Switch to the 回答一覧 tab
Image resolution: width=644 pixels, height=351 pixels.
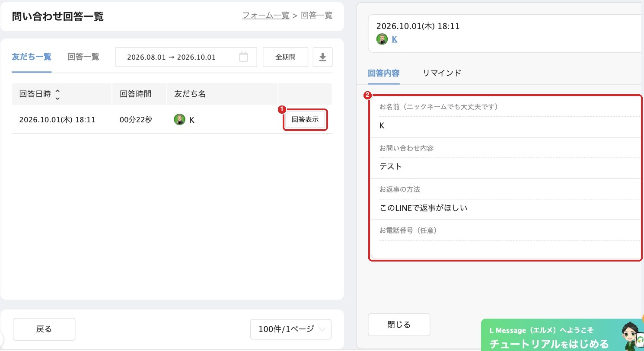tap(83, 57)
